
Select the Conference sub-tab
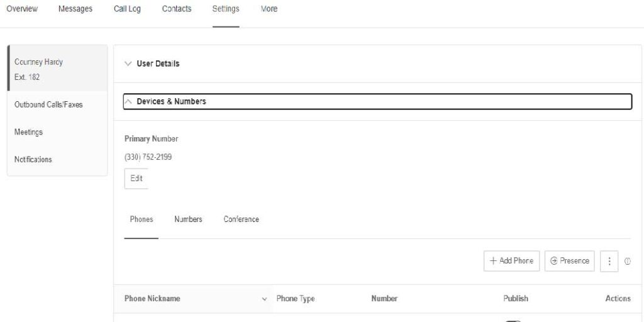(241, 219)
